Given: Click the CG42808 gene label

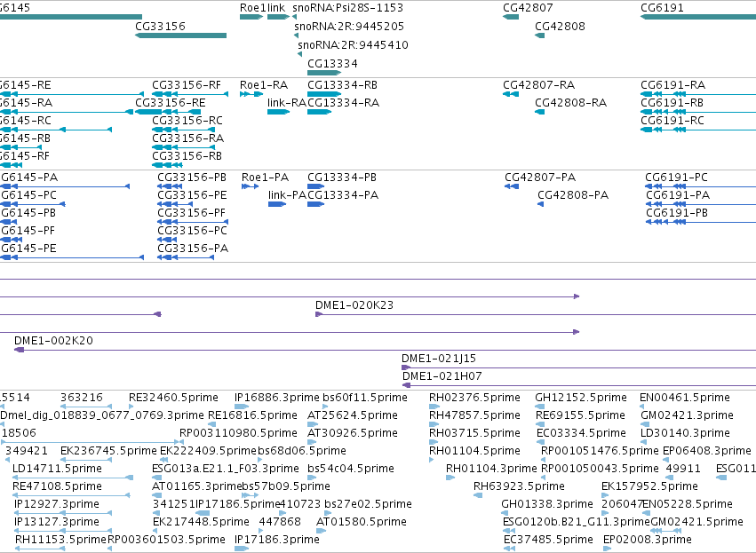Looking at the screenshot, I should pyautogui.click(x=560, y=26).
